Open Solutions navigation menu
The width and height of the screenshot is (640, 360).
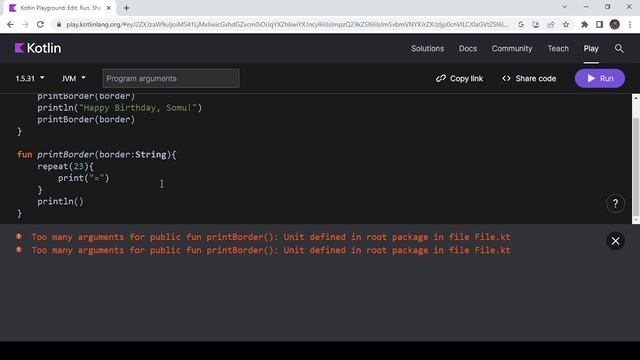(x=427, y=49)
